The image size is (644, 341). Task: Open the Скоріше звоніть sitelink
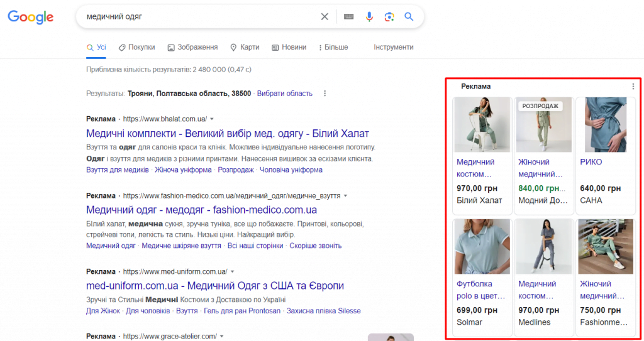click(x=316, y=246)
